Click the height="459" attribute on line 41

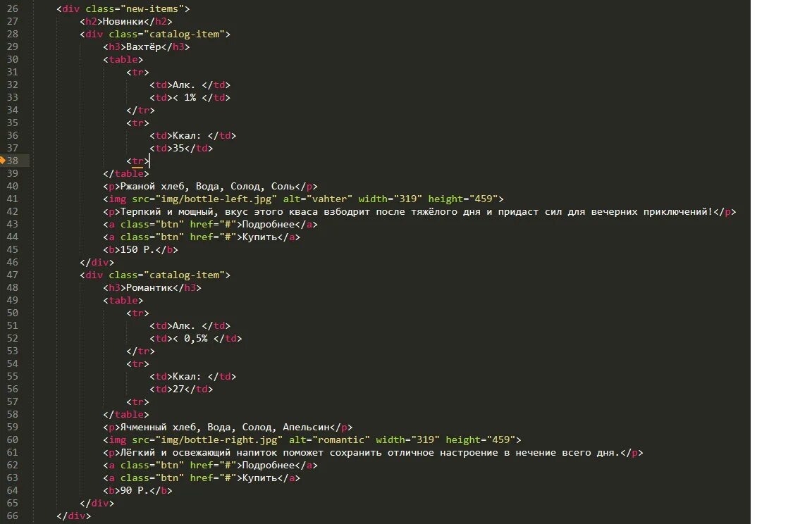pos(463,199)
